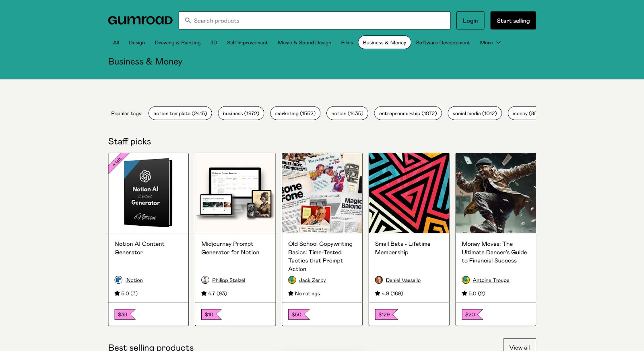Focus the Search products field
Screen dimensions: 644x351
pos(314,21)
